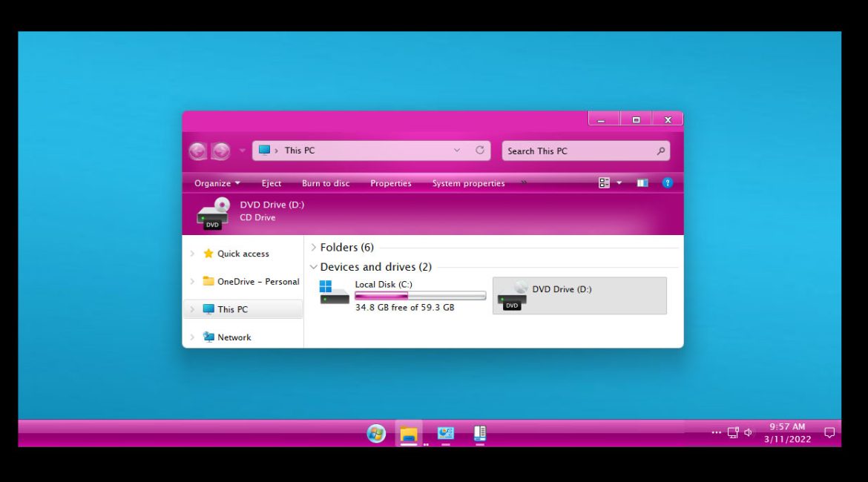Click the volume speaker tray icon

point(749,432)
